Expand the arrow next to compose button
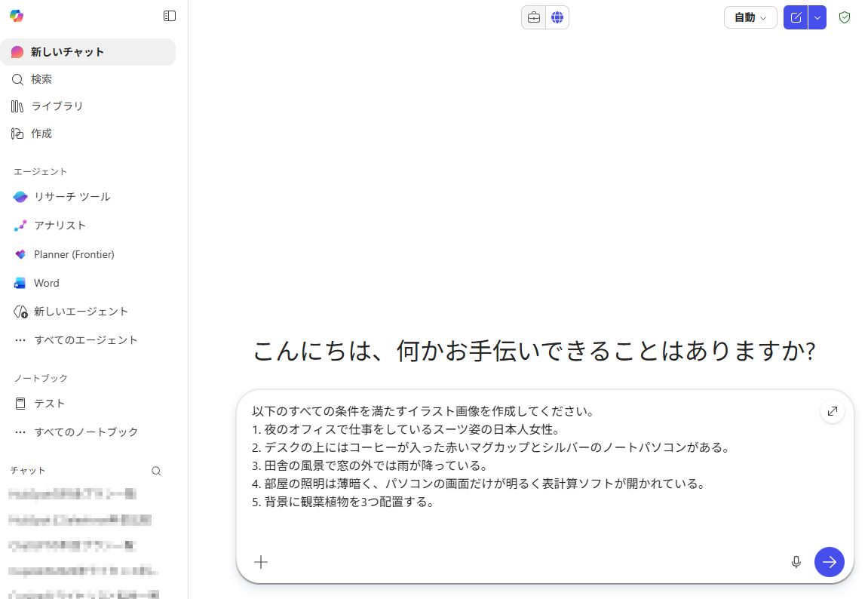The image size is (868, 599). point(817,17)
